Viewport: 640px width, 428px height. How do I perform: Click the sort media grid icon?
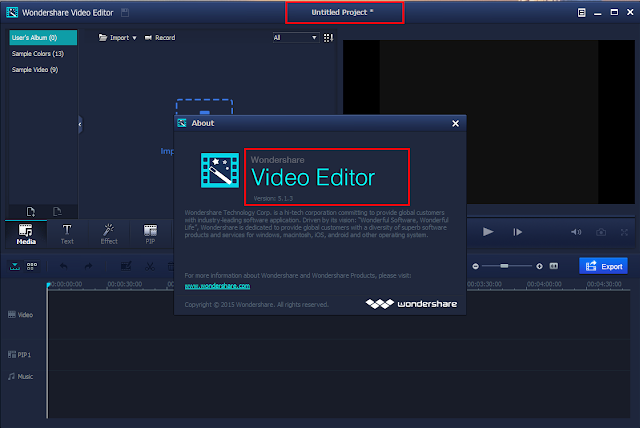click(x=328, y=38)
